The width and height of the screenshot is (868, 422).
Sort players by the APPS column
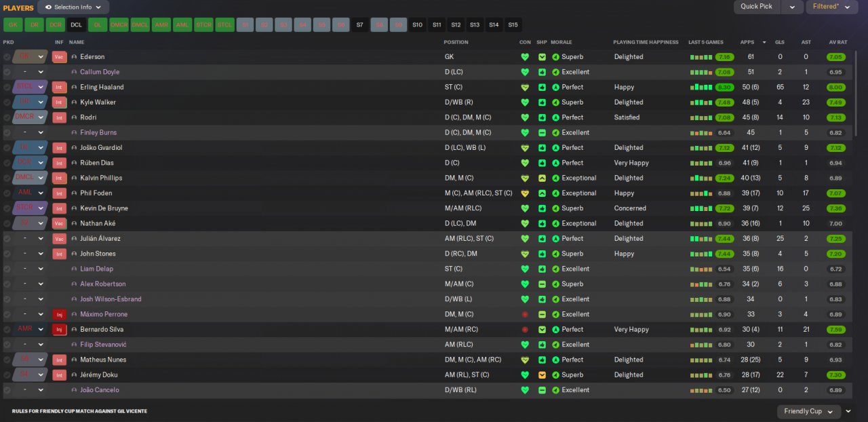(x=747, y=42)
